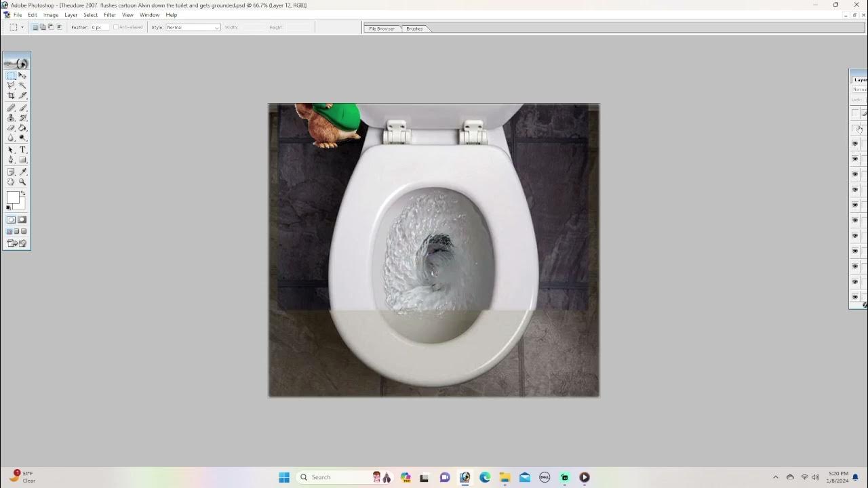Screen dimensions: 868x488
Task: Open the Window menu
Action: click(x=150, y=15)
